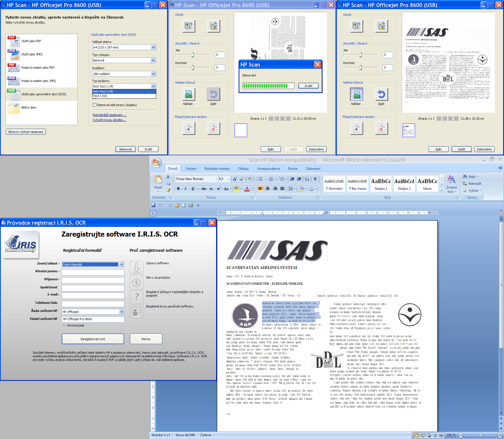Open Zobrazení ribbon tab

tap(313, 168)
